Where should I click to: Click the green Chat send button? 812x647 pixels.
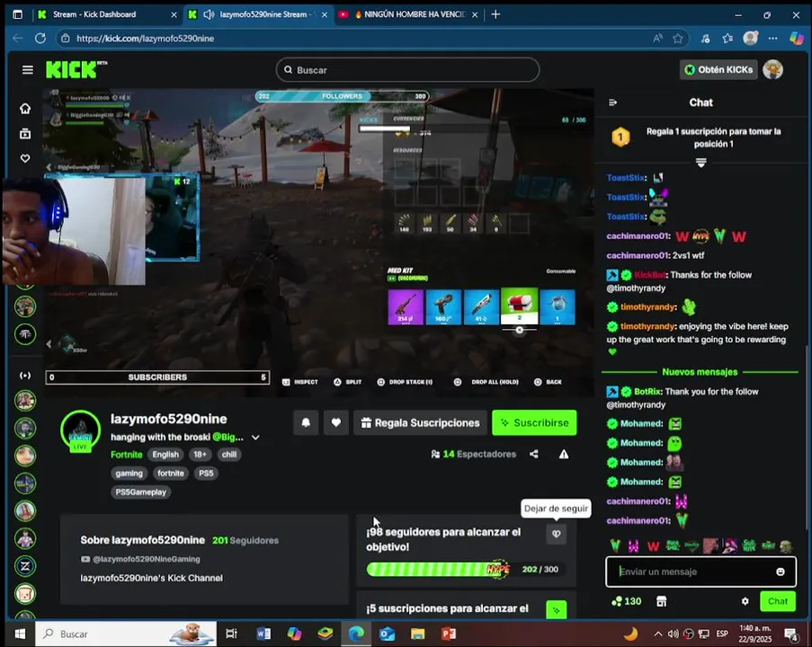[x=778, y=601]
